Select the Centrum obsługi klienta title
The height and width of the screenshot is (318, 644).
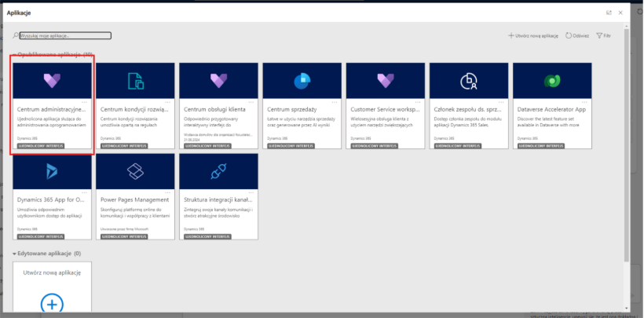click(x=215, y=110)
